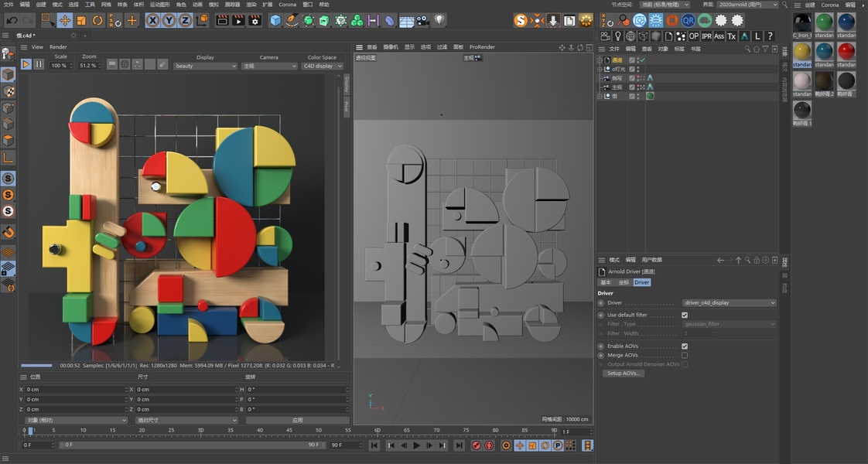Open the Arnold IPR window
This screenshot has height=464, width=868.
(706, 36)
